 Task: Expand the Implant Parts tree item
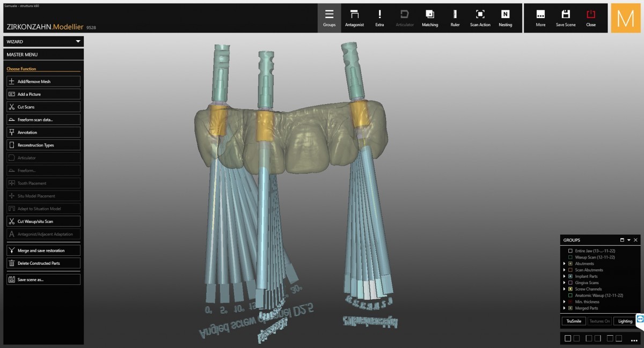point(564,276)
